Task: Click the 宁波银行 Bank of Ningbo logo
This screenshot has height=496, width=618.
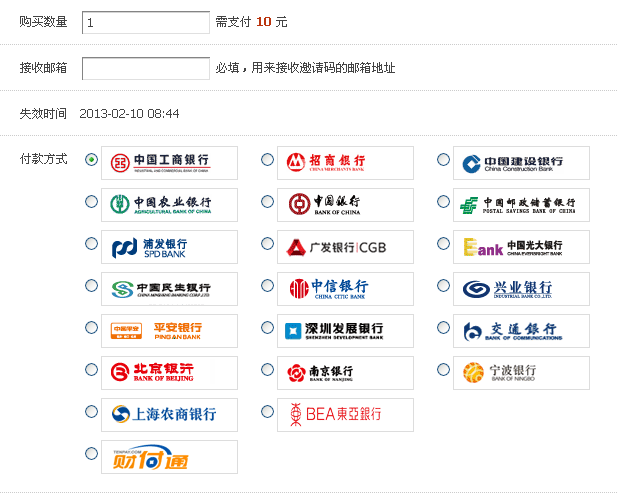Action: coord(521,373)
